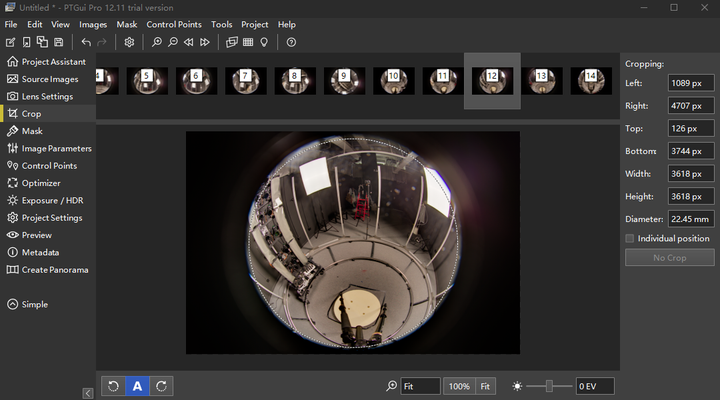The height and width of the screenshot is (400, 720).
Task: Click the zoom in magnifier icon
Action: point(157,42)
